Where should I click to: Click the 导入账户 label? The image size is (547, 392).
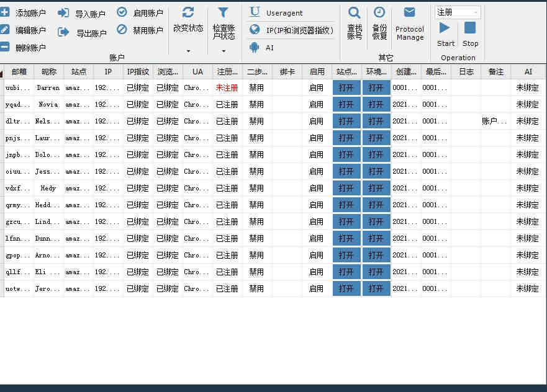click(91, 14)
